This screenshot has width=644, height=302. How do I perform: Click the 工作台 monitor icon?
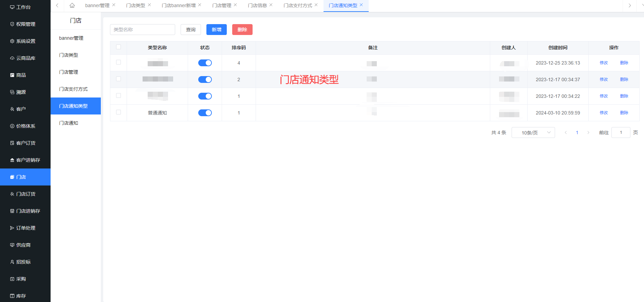click(12, 7)
